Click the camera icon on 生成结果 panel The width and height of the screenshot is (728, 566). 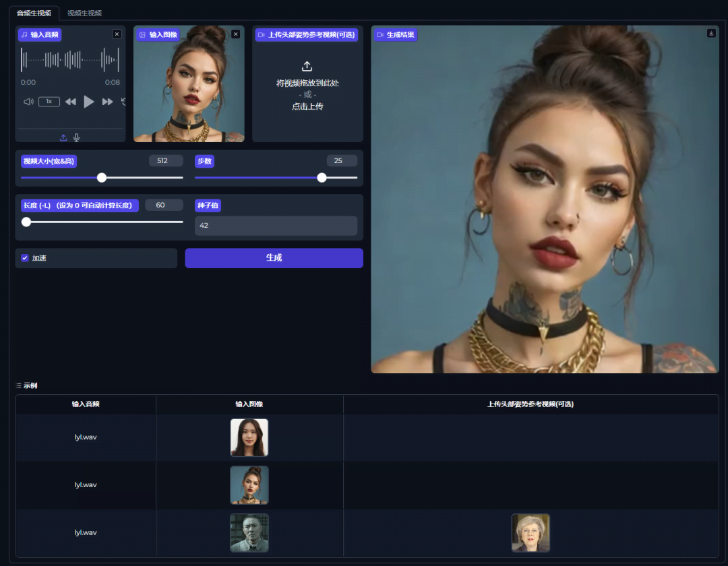pos(380,34)
